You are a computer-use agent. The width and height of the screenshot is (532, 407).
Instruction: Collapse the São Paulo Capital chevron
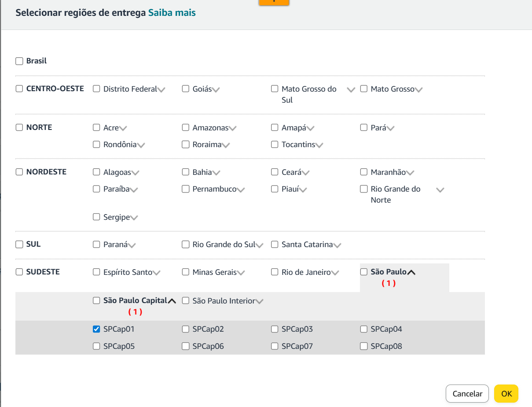point(172,301)
